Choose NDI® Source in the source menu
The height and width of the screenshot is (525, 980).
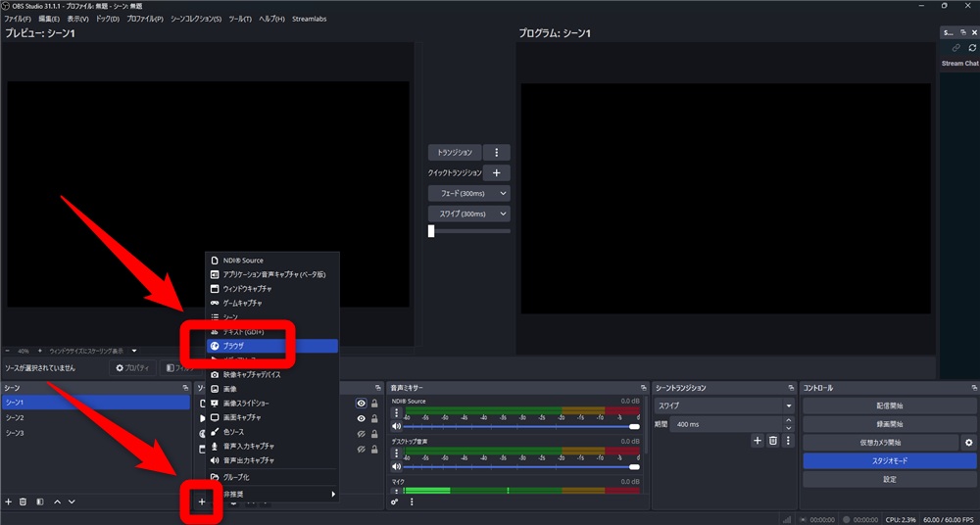tap(272, 260)
